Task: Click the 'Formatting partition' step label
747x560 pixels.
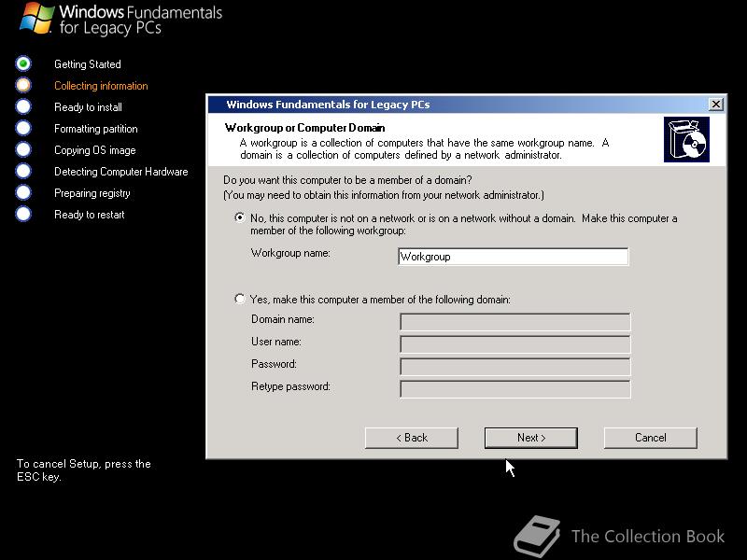Action: 96,129
